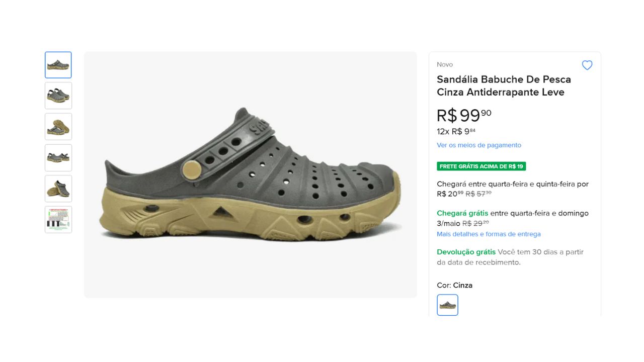Show the pair-of-sandals second thumbnail
Screen dimensions: 644x362
(x=58, y=96)
